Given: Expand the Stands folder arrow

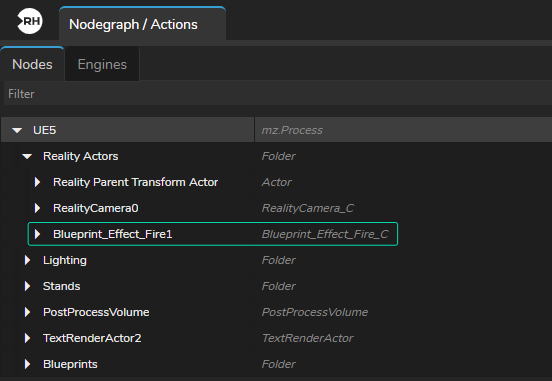Looking at the screenshot, I should coord(27,286).
